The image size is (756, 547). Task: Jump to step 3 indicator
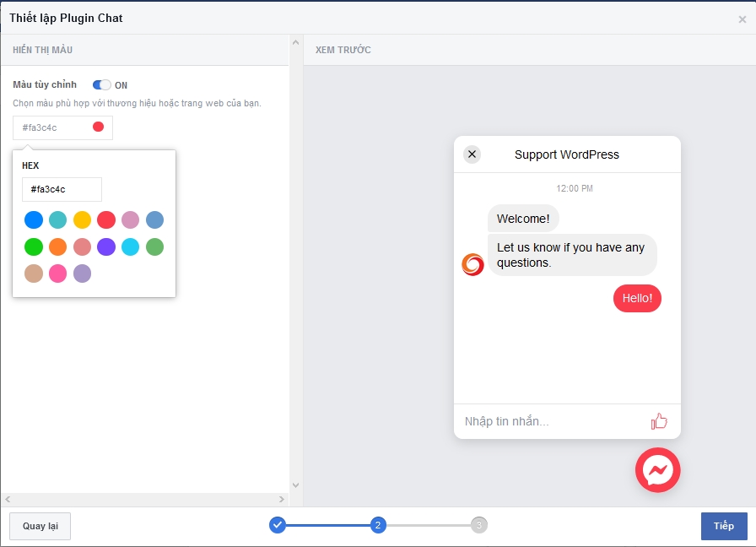pos(479,525)
